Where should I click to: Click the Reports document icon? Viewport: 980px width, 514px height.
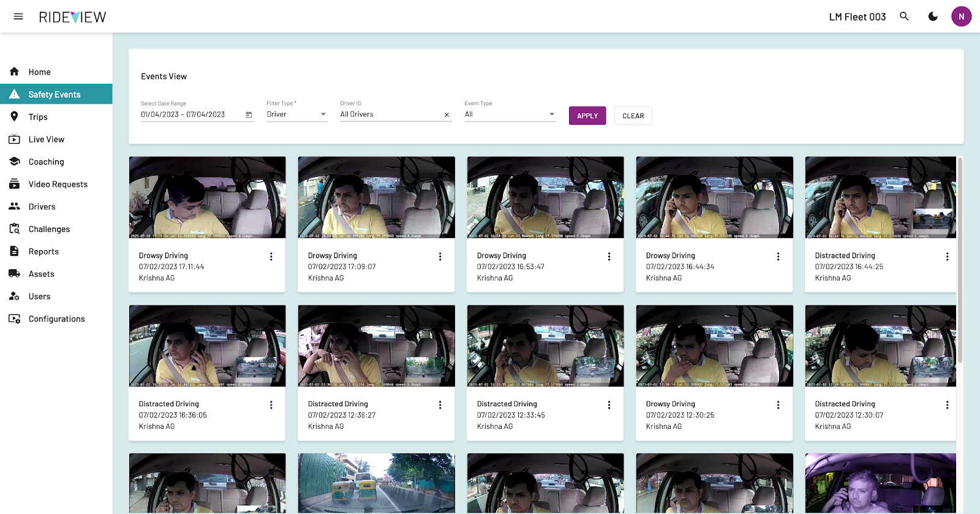[15, 251]
